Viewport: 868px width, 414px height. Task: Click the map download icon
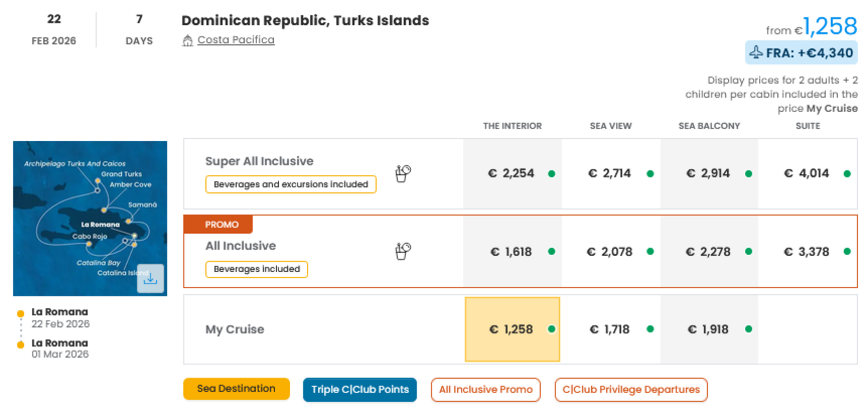click(x=150, y=279)
